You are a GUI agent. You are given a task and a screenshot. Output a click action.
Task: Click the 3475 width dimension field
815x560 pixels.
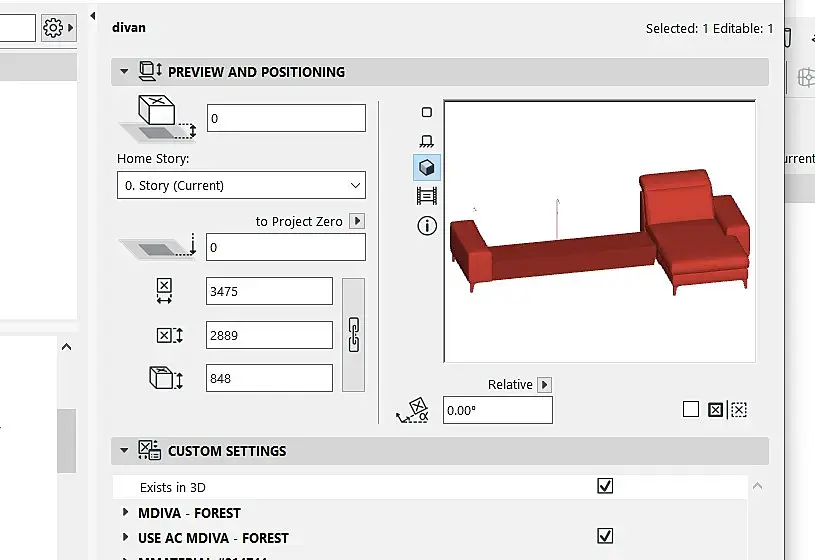tap(268, 292)
